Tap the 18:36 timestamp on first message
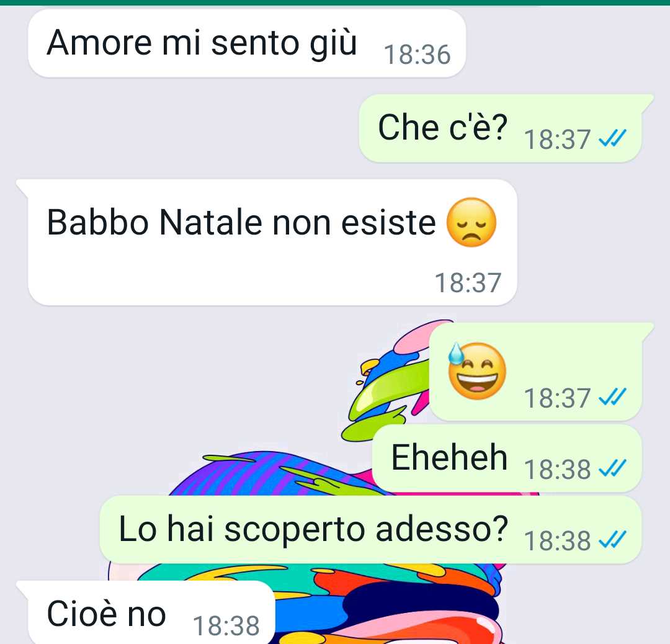670x644 pixels. (x=417, y=55)
